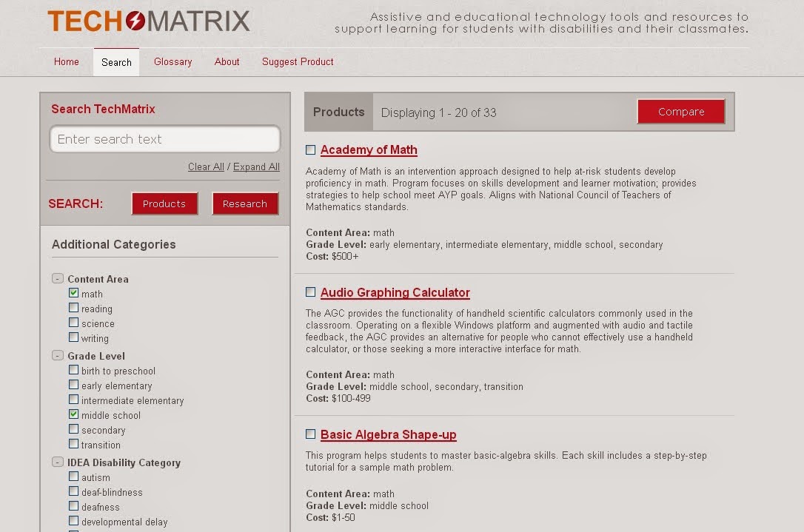
Task: Click the Clear All link
Action: click(x=206, y=166)
